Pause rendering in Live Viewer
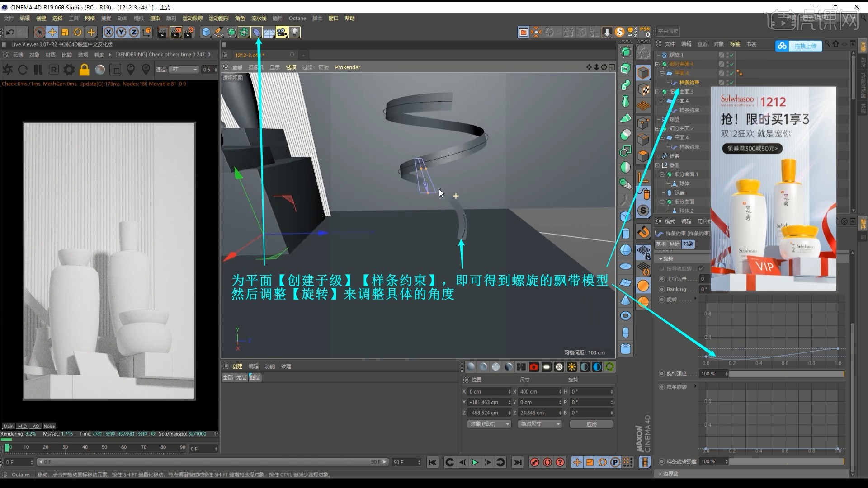This screenshot has width=868, height=488. (x=38, y=70)
